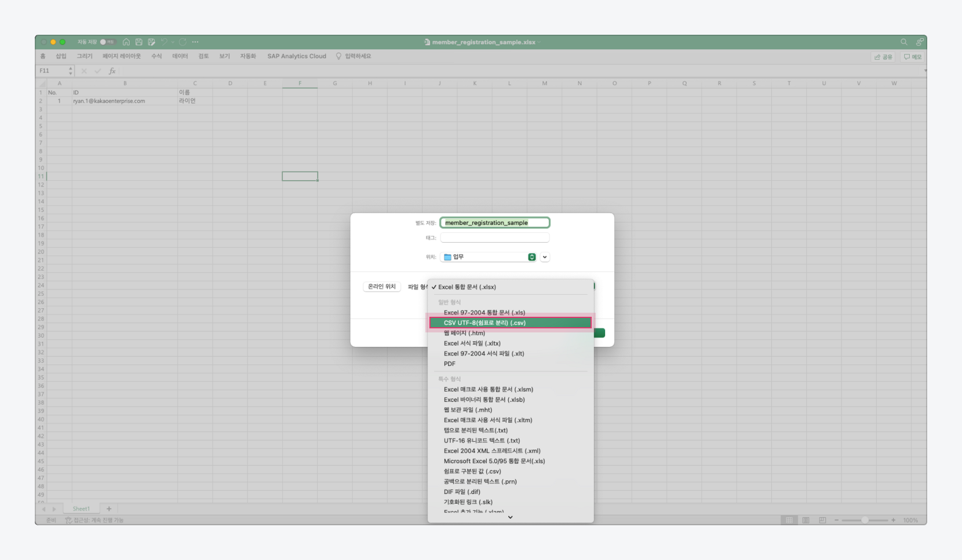Viewport: 962px width, 560px height.
Task: Expand the save dialog with chevron button
Action: [545, 257]
